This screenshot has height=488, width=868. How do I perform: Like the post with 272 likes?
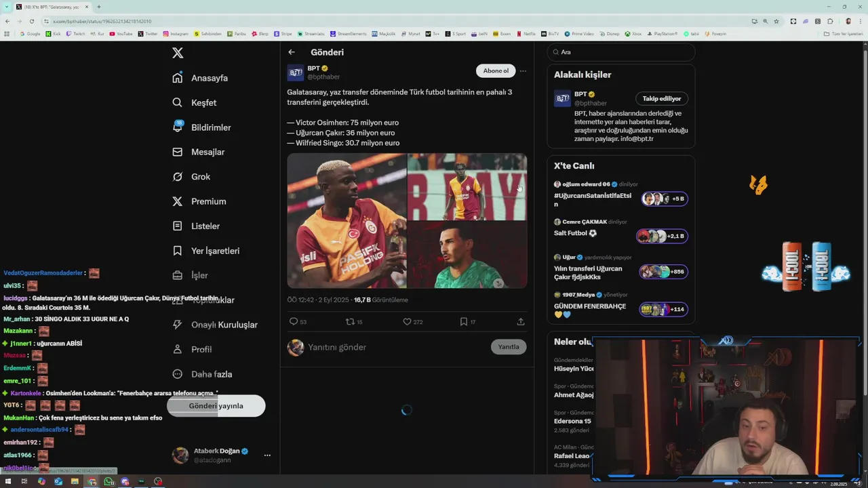click(407, 322)
